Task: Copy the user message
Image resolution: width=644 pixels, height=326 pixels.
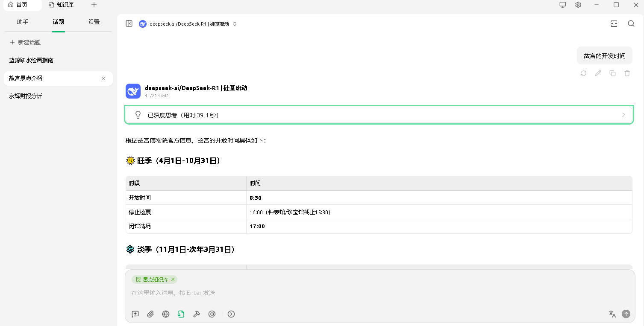Action: pyautogui.click(x=612, y=73)
